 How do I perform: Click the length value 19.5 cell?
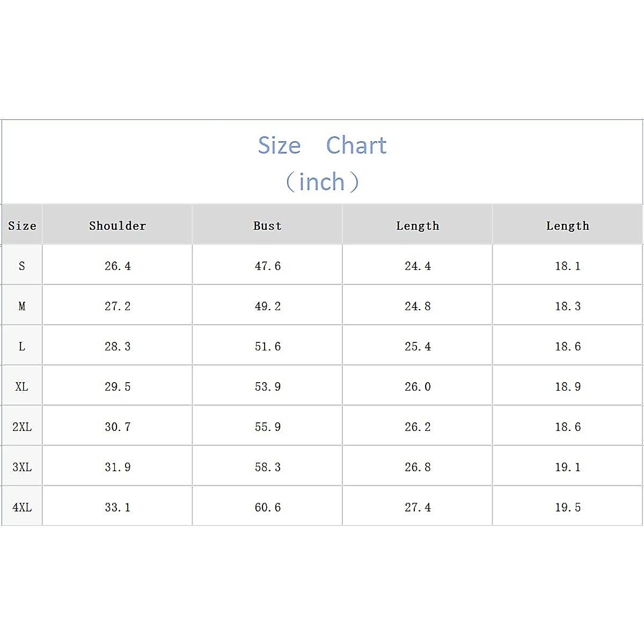pyautogui.click(x=568, y=508)
